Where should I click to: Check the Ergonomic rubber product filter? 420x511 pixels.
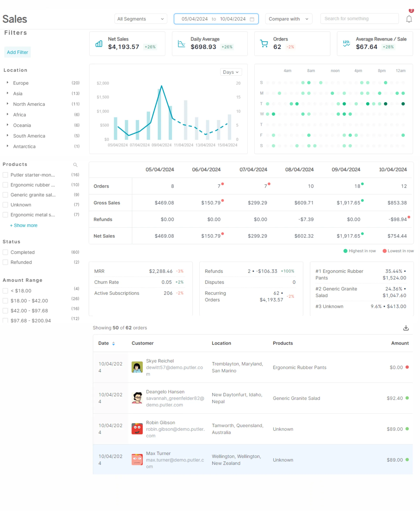(5, 185)
